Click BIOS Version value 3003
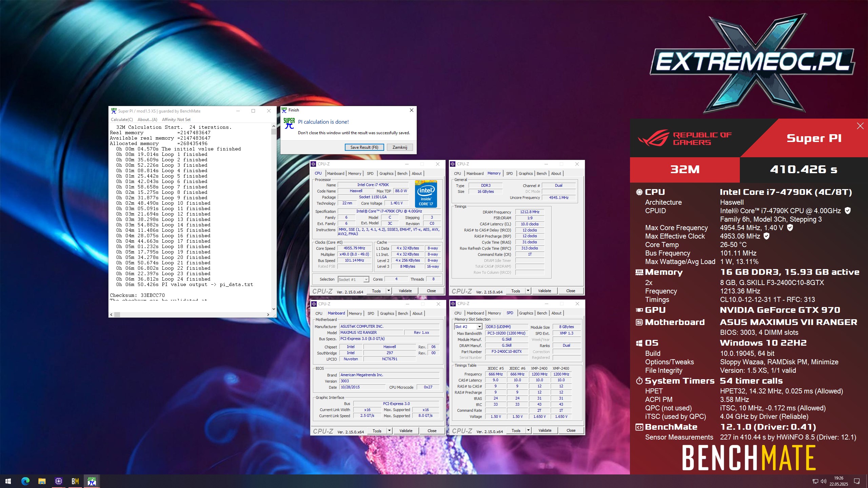This screenshot has height=488, width=868. point(389,381)
